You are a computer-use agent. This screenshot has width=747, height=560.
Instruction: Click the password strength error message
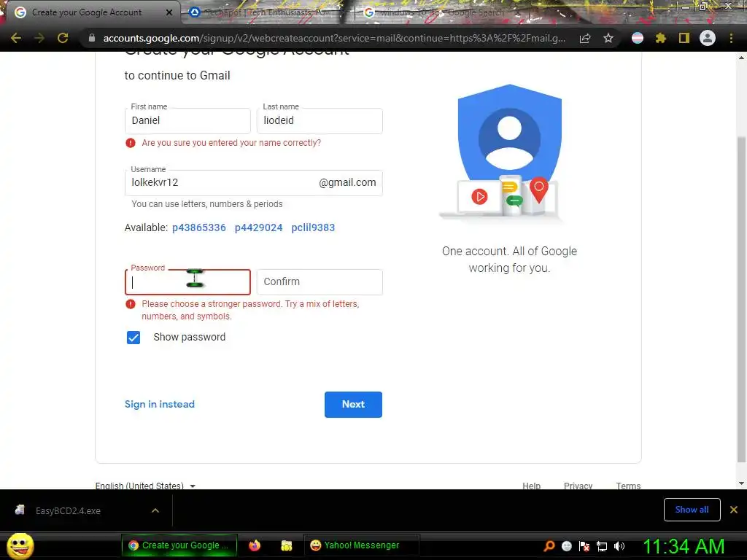(250, 310)
